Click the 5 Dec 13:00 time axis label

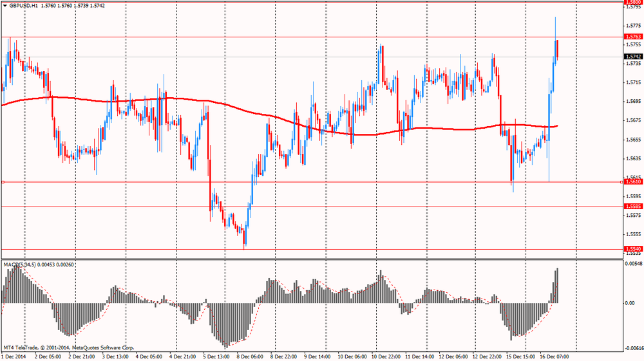point(215,356)
